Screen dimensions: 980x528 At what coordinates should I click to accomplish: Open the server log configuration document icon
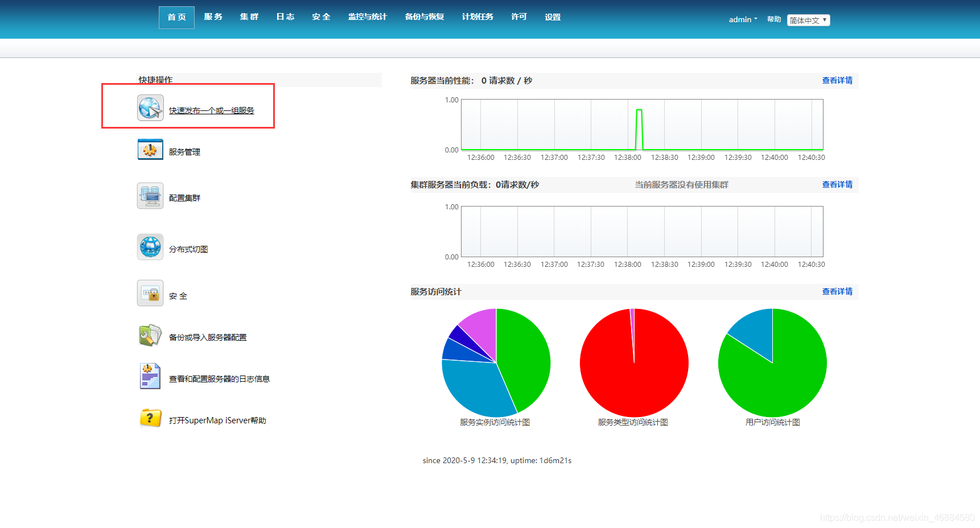[150, 376]
